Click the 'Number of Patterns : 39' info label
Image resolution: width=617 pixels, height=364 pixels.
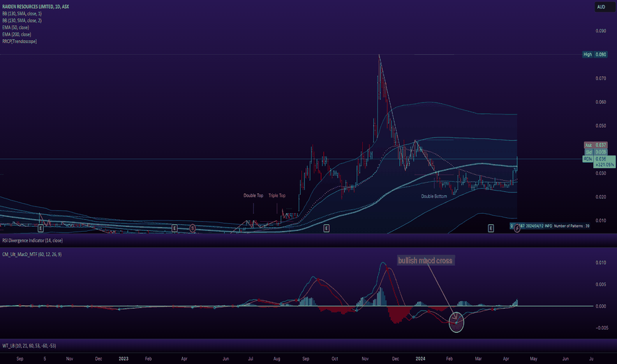(571, 226)
